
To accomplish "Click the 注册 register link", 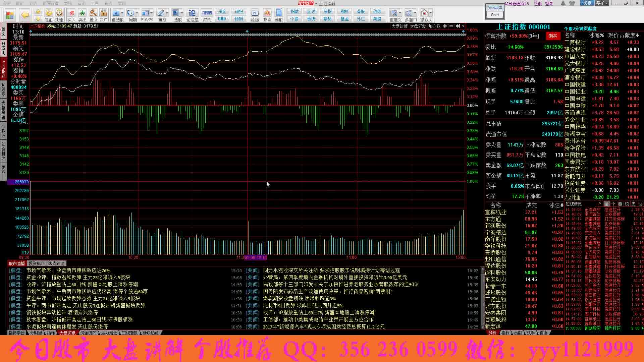I will tap(538, 4).
